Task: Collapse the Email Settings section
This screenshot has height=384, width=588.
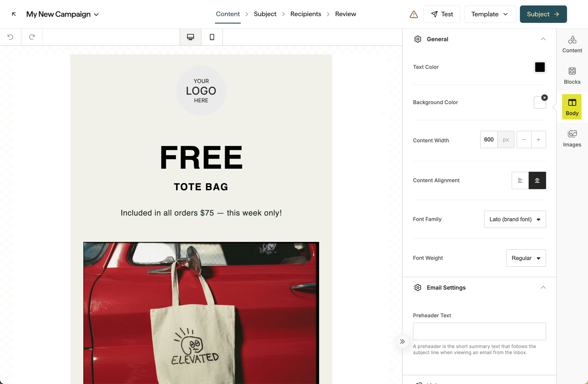Action: click(x=543, y=287)
